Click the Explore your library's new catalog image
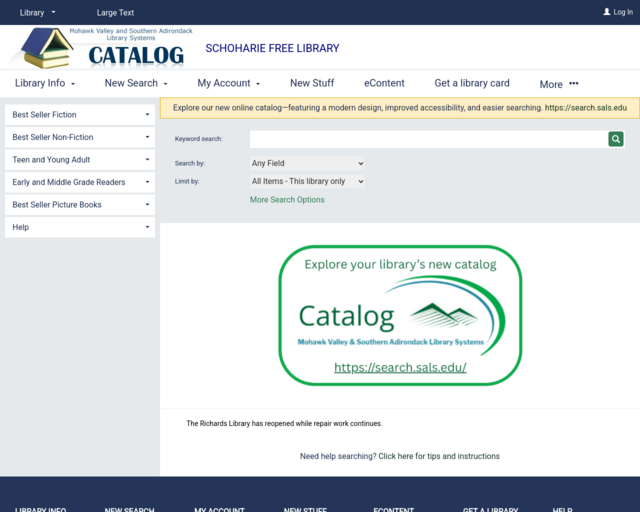The width and height of the screenshot is (640, 512). pyautogui.click(x=400, y=315)
